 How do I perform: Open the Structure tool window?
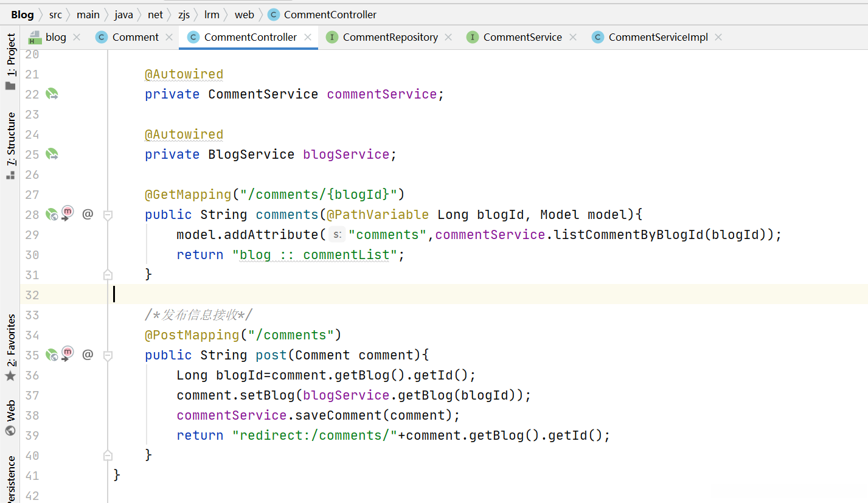pyautogui.click(x=10, y=146)
